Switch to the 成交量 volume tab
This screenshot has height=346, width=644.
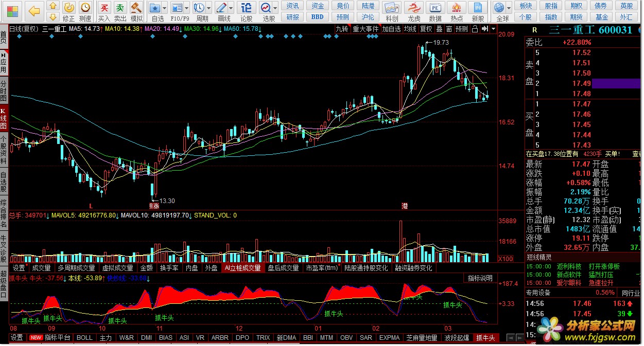click(41, 268)
